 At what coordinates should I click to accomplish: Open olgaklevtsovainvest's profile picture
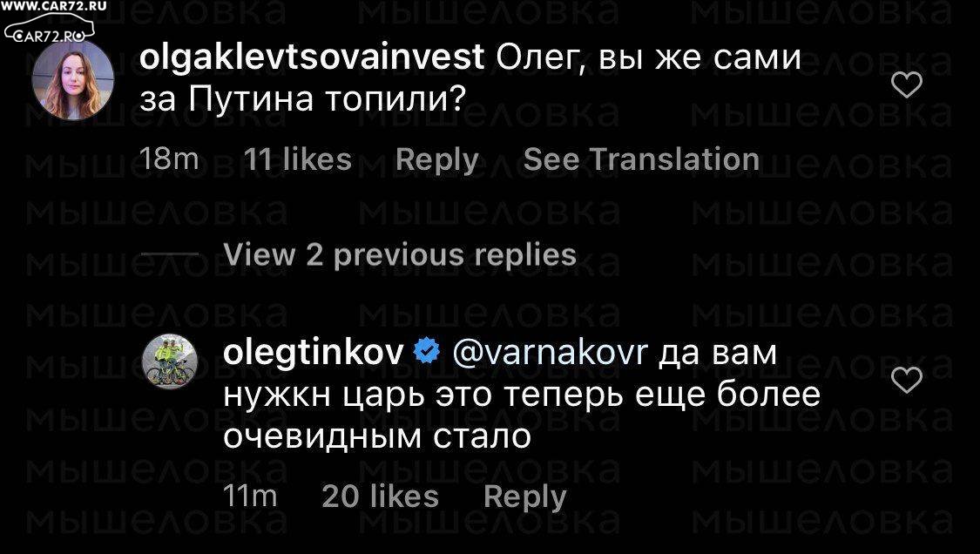pyautogui.click(x=73, y=80)
